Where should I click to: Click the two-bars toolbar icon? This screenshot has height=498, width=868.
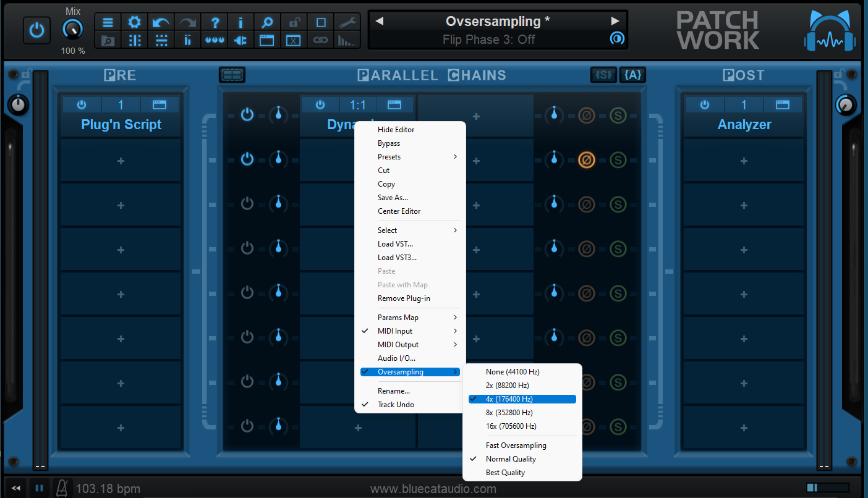coord(187,40)
